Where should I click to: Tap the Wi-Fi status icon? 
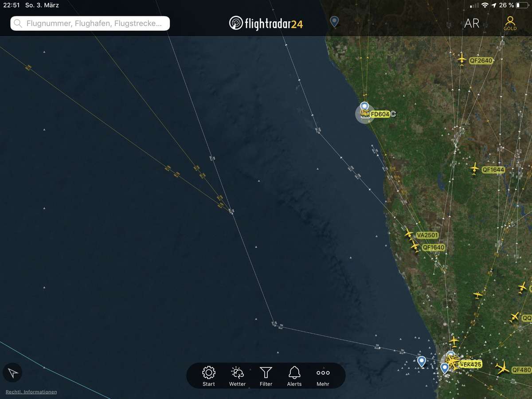485,5
